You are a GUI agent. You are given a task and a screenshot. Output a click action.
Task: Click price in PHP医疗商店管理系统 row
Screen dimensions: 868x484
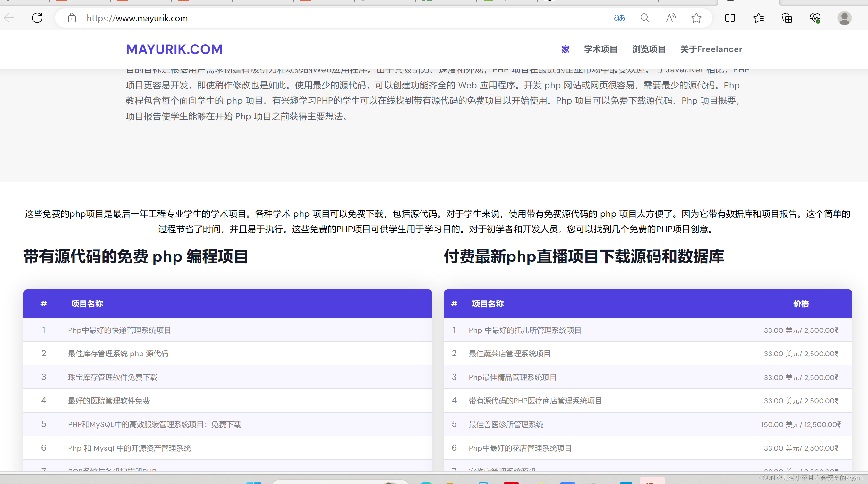tap(801, 401)
